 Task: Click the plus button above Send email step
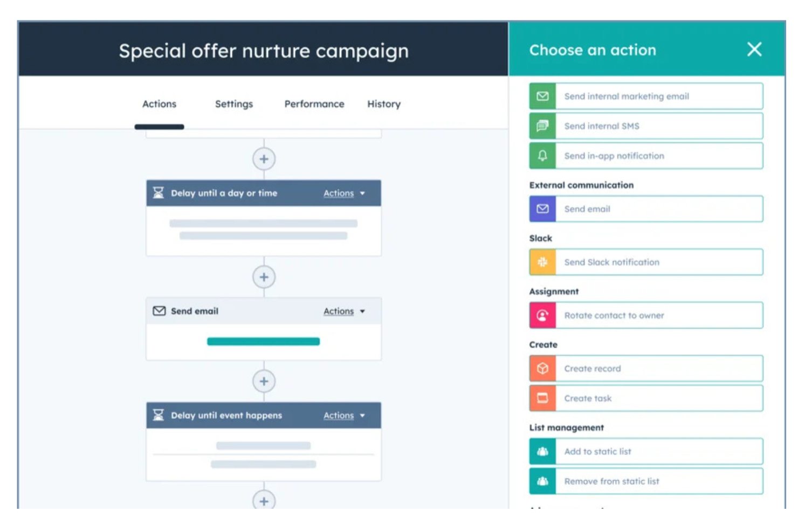click(264, 277)
